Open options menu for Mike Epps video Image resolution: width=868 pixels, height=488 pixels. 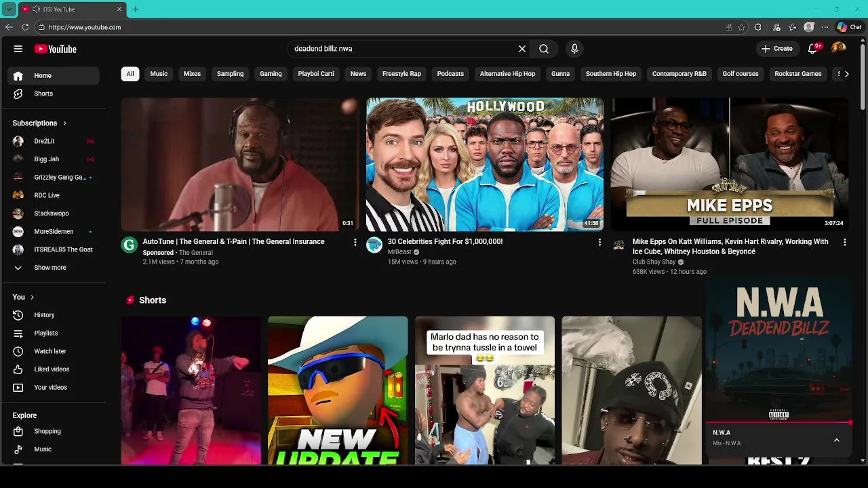(844, 242)
